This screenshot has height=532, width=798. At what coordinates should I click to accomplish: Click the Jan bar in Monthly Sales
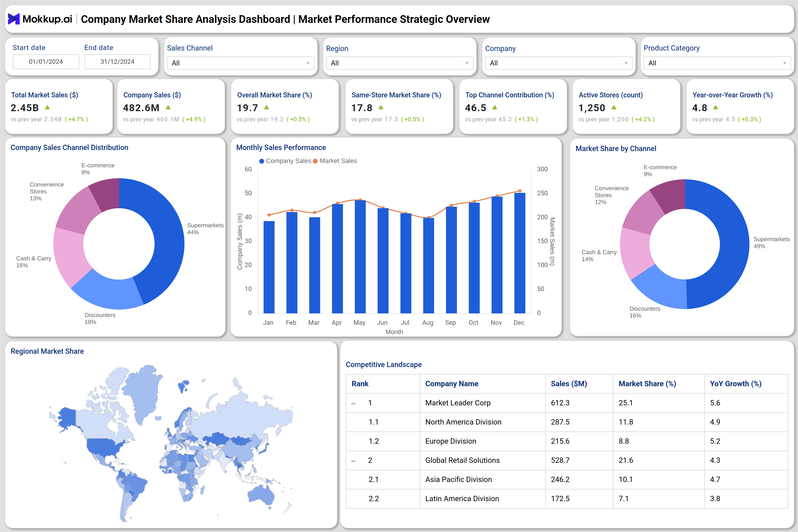pos(269,267)
